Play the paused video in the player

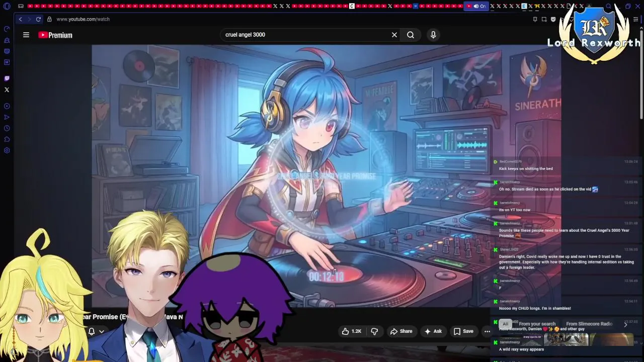pos(326,176)
